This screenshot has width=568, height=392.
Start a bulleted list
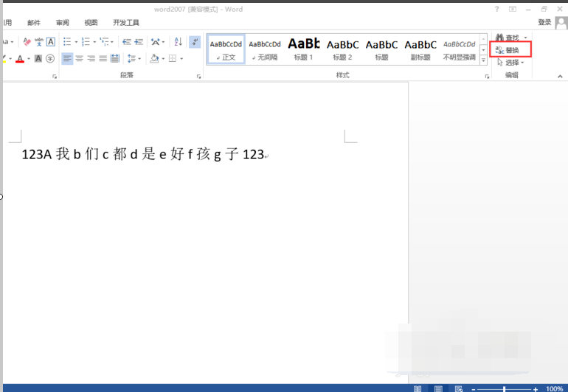click(67, 42)
